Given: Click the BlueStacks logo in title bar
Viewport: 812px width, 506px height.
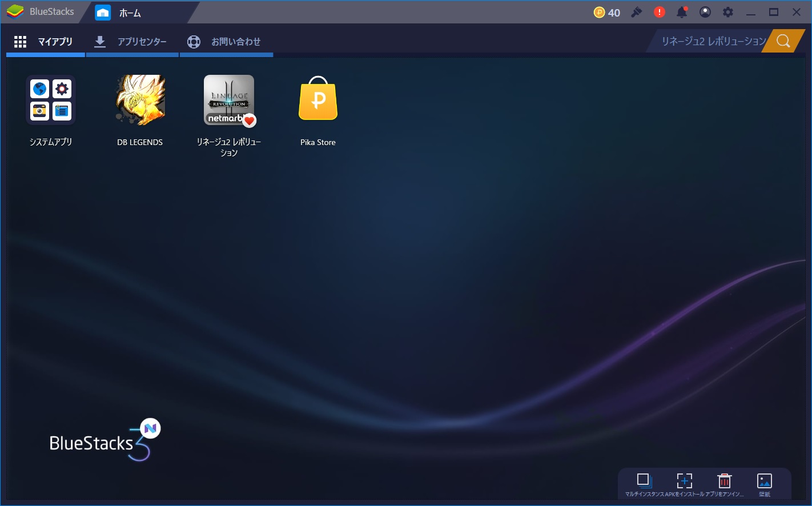Looking at the screenshot, I should 15,11.
